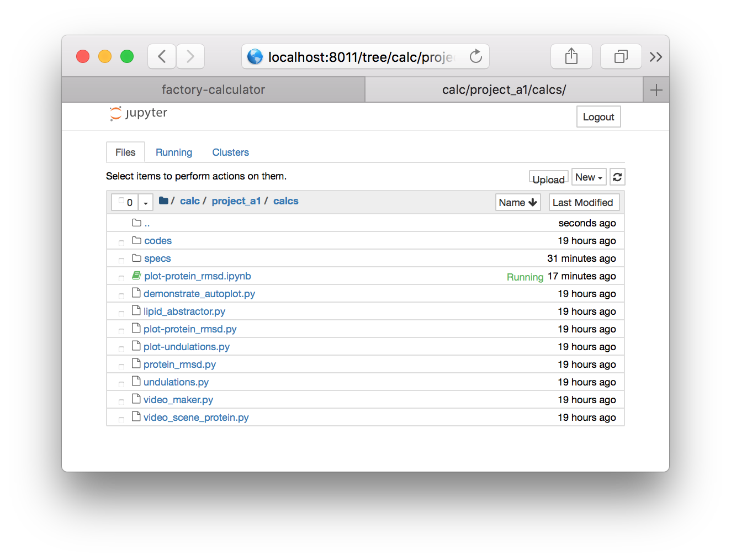Open calc breadcrumb link
731x560 pixels.
pos(190,201)
